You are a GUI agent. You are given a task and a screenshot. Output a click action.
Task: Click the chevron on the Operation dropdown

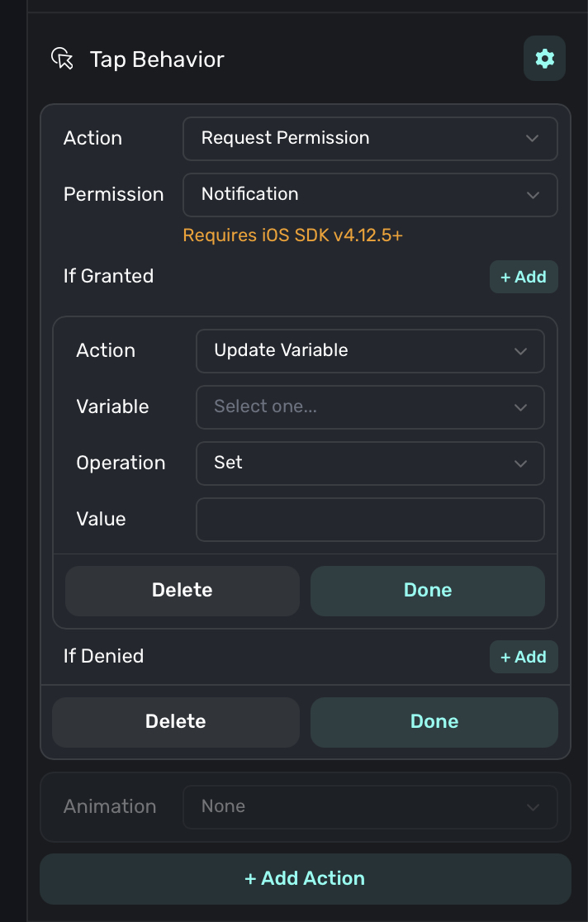520,463
